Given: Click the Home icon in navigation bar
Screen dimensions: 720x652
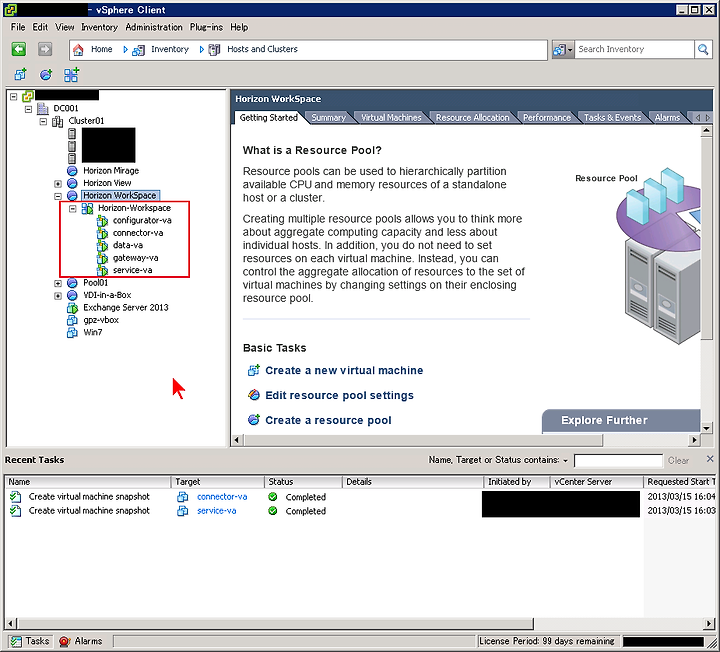Looking at the screenshot, I should pyautogui.click(x=79, y=50).
